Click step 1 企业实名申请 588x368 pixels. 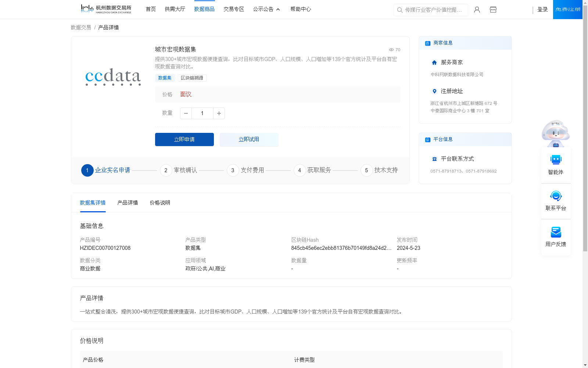point(106,170)
